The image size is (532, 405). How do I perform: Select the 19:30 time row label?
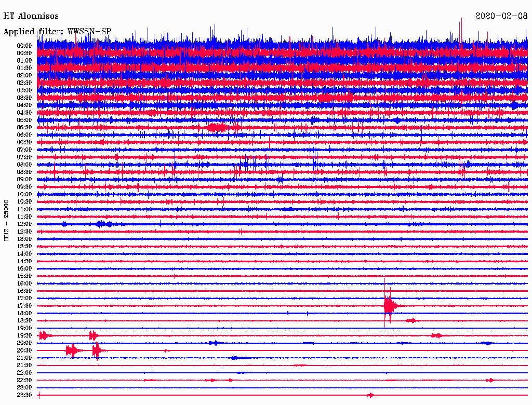point(24,336)
